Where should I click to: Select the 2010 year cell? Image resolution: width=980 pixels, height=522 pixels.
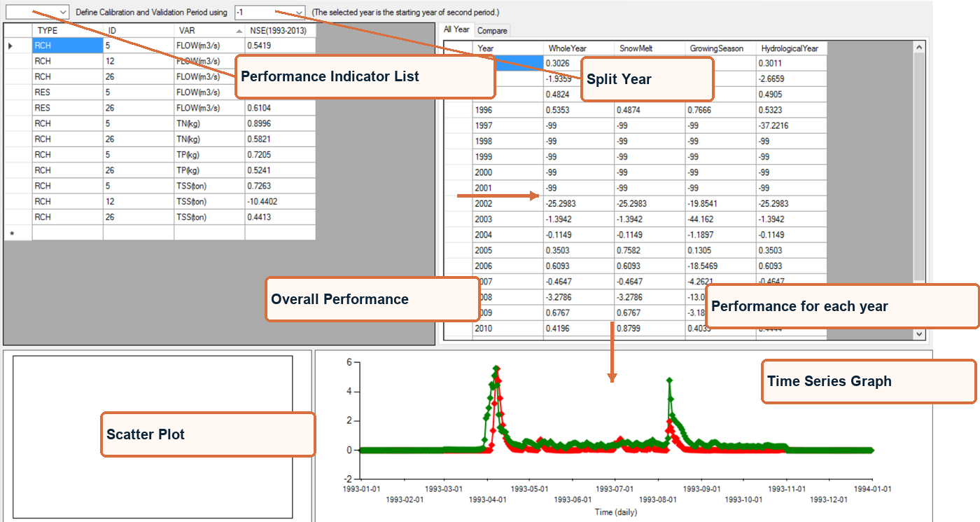tap(508, 328)
